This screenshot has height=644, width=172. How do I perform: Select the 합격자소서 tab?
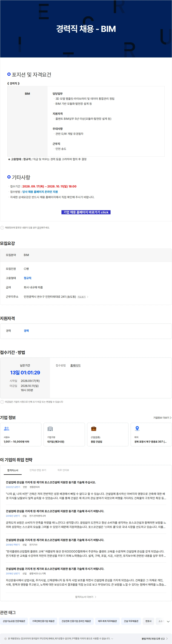[x=13, y=470]
